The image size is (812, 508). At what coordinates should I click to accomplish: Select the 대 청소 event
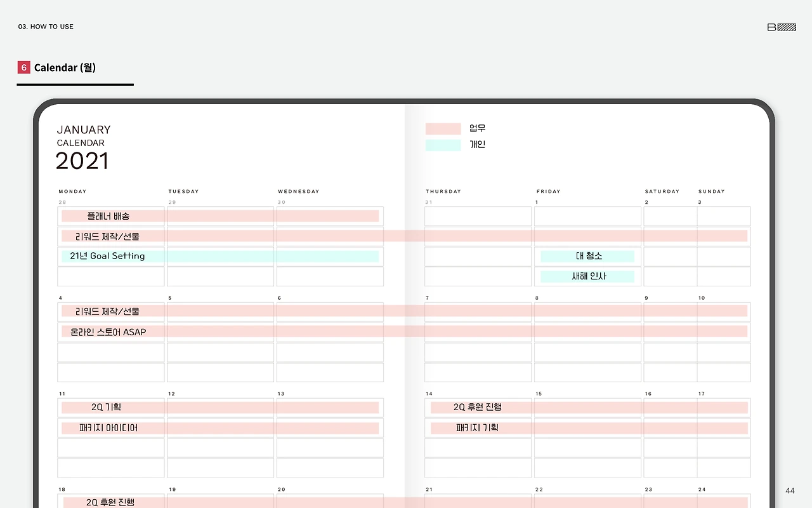point(587,256)
